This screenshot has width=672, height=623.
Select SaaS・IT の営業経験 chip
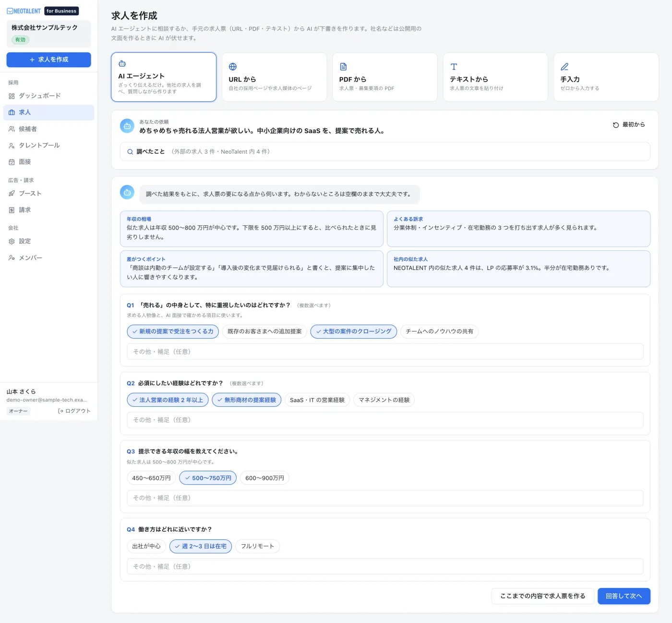tap(317, 400)
